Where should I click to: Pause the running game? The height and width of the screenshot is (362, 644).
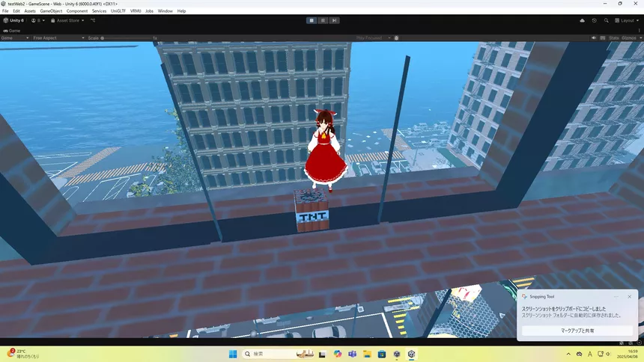323,20
